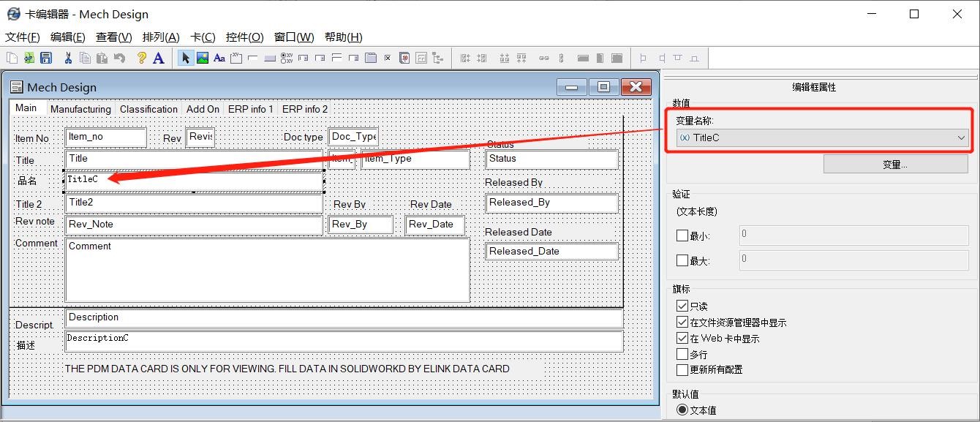This screenshot has height=422, width=980.
Task: Click the align left edges icon
Action: 466,58
